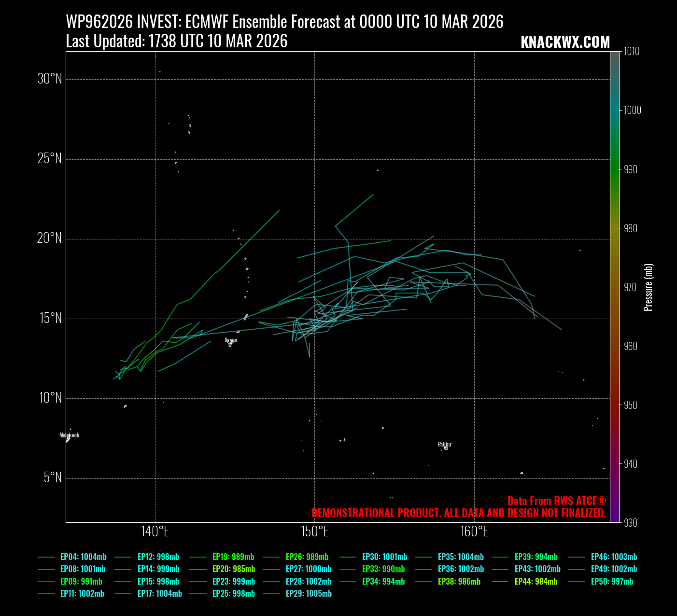Click the Agana city label on map
This screenshot has height=616, width=677.
click(231, 340)
